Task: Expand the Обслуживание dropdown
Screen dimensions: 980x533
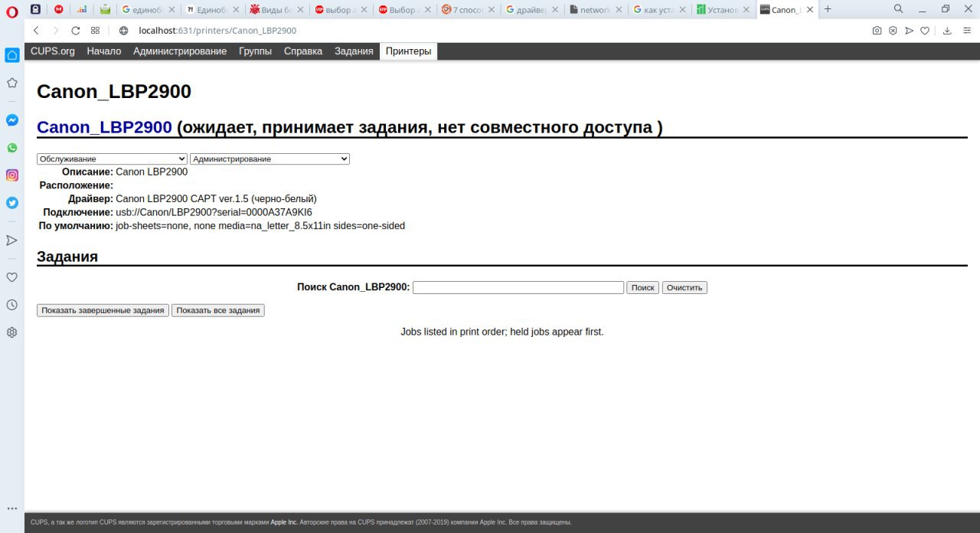Action: 112,159
